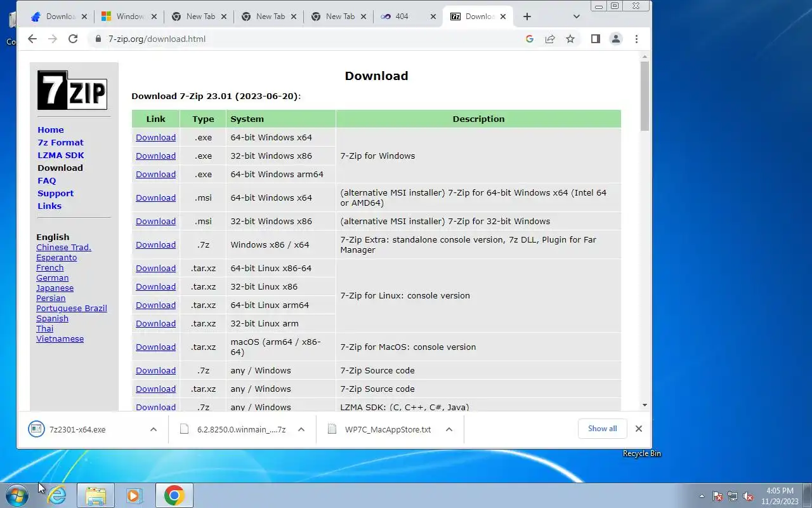Open the Links page in sidebar
The height and width of the screenshot is (508, 812).
(49, 206)
